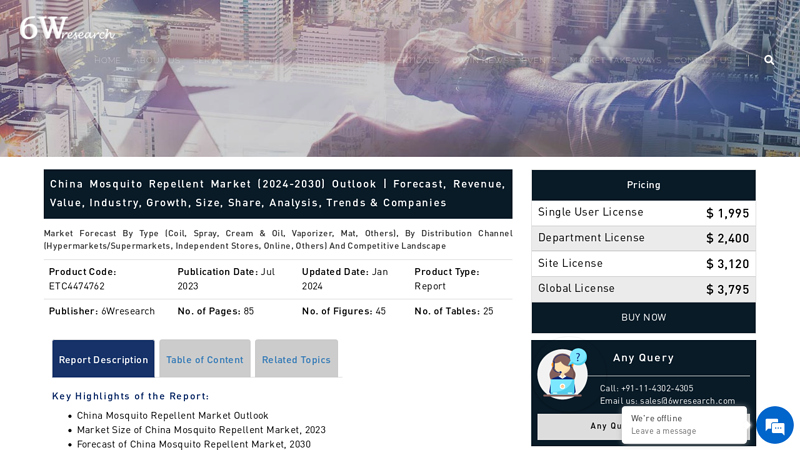
Task: Select the Report Description tab
Action: (103, 359)
